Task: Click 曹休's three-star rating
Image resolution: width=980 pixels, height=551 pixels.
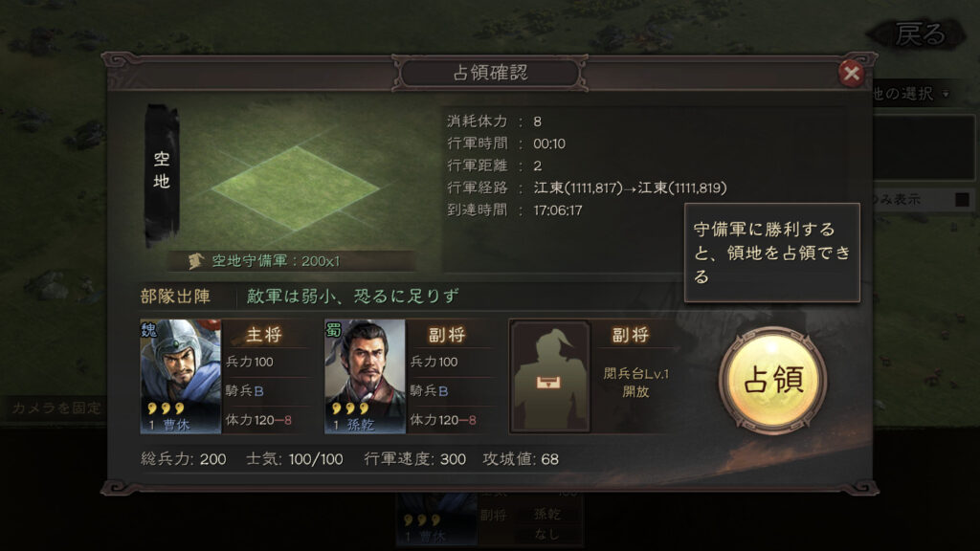Action: click(x=166, y=408)
